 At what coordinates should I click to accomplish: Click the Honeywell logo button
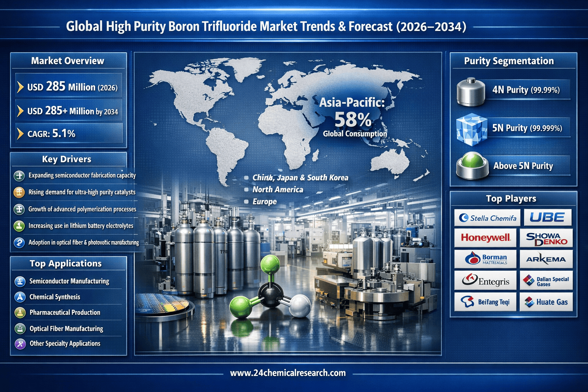pyautogui.click(x=485, y=238)
